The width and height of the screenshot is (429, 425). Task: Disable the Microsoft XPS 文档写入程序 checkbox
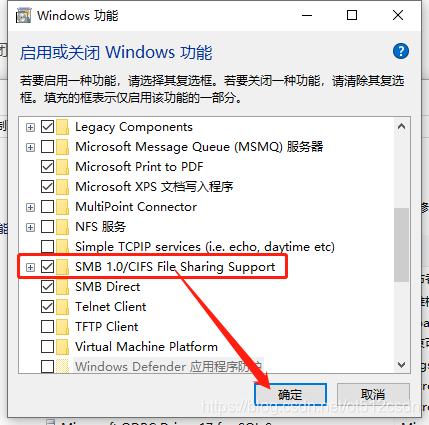click(x=47, y=187)
